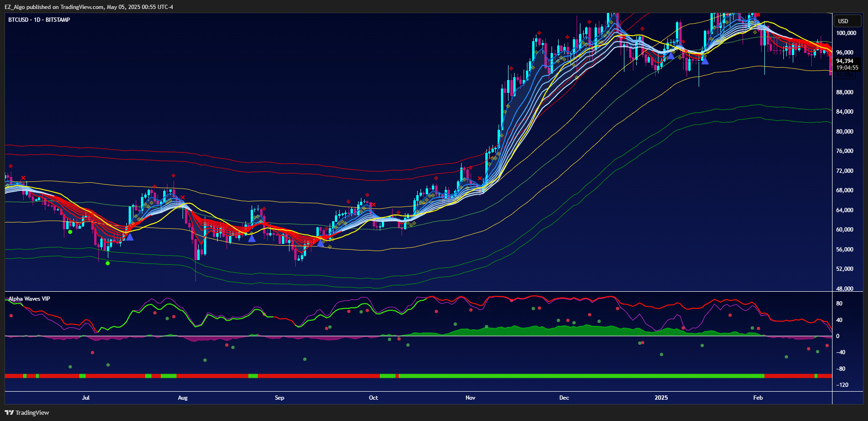Open the USD currency selector
Screen dimensions: 868x421
(x=843, y=21)
